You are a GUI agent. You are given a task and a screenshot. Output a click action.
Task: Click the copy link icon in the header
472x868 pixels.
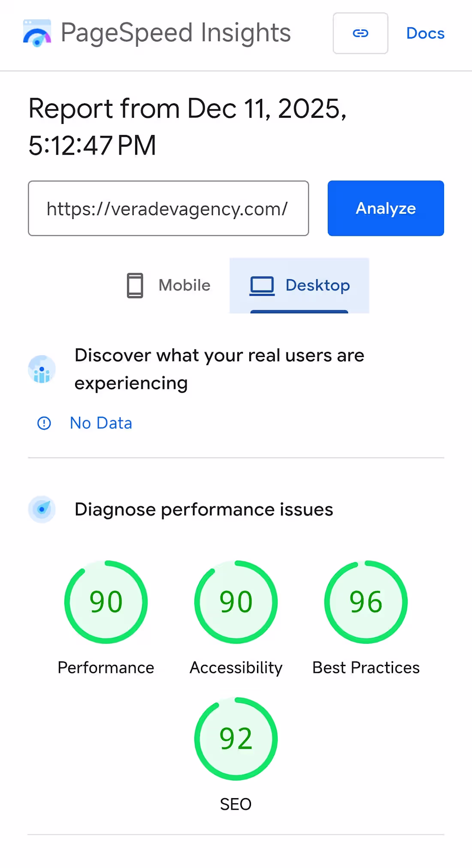360,33
